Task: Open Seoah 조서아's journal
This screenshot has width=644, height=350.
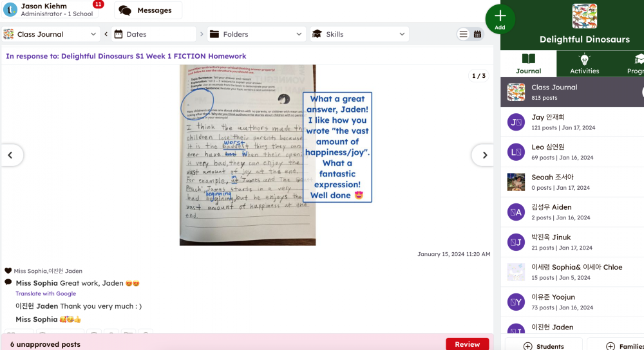Action: pyautogui.click(x=572, y=182)
